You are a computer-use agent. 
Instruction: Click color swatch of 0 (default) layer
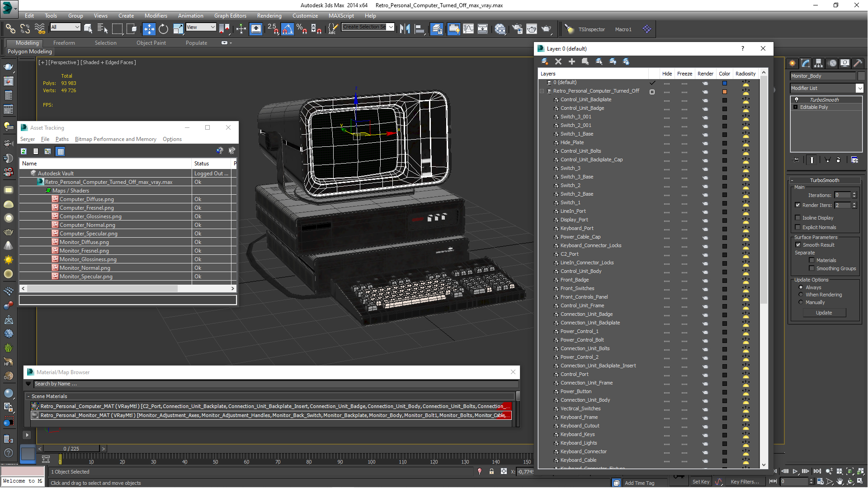coord(724,83)
